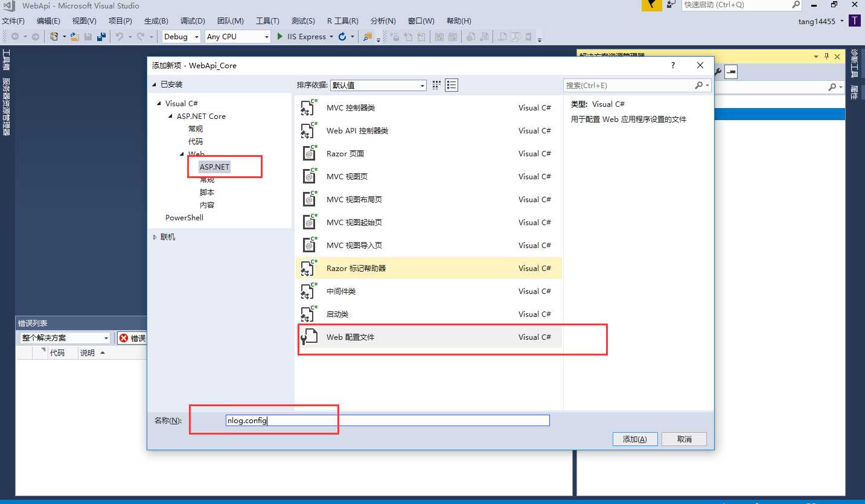Open the notifications flag icon
Screen dimensions: 865x504
pos(651,5)
